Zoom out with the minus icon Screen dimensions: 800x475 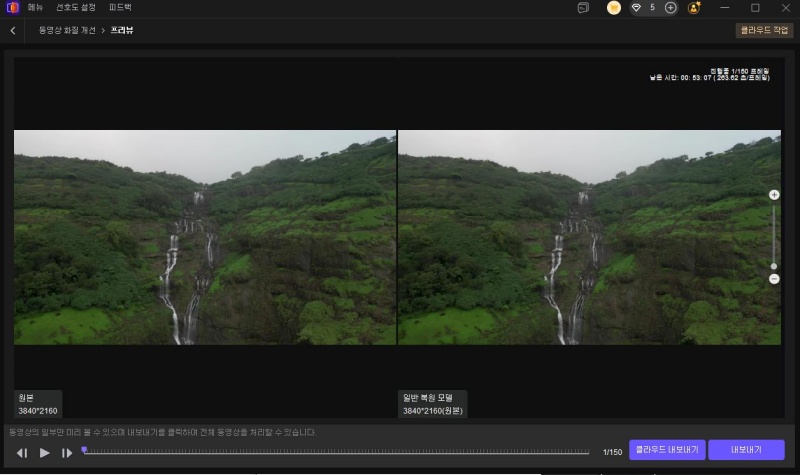774,279
